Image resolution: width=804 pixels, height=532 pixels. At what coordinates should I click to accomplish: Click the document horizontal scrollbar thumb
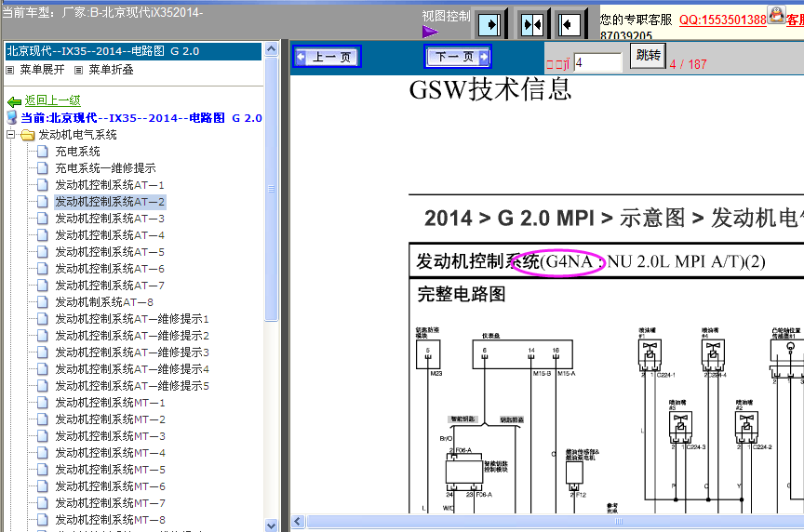556,522
